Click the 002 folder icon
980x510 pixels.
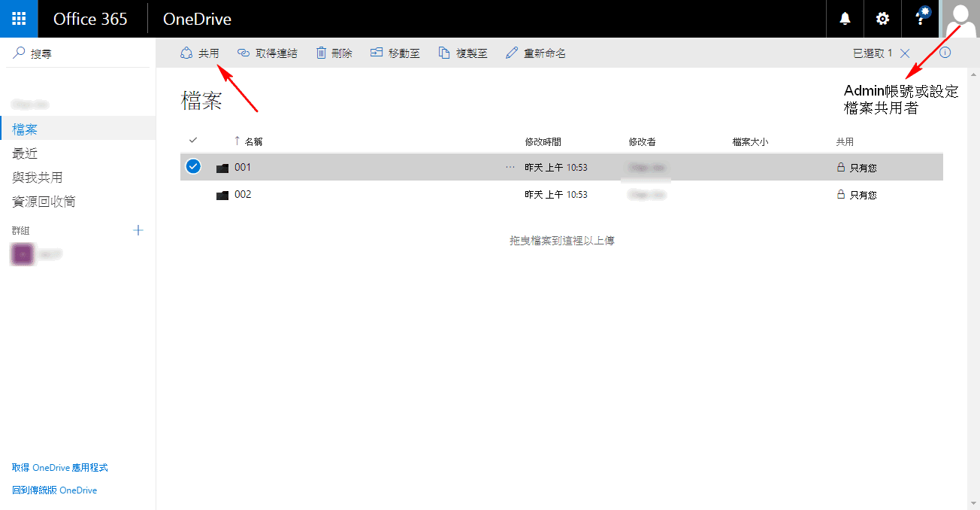222,195
